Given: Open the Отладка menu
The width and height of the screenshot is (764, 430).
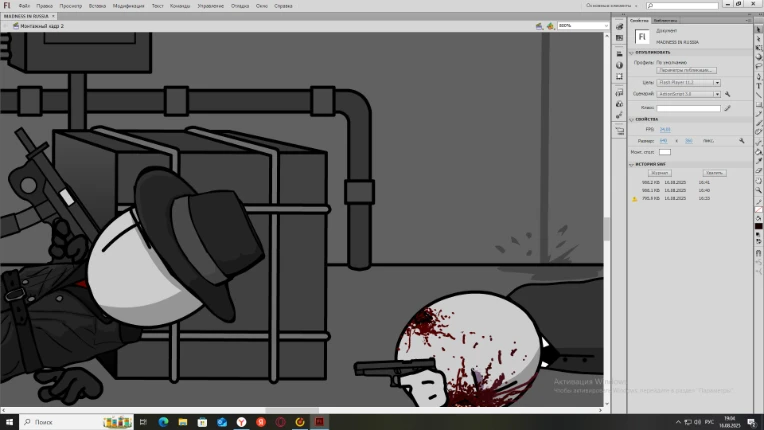Looking at the screenshot, I should (240, 6).
